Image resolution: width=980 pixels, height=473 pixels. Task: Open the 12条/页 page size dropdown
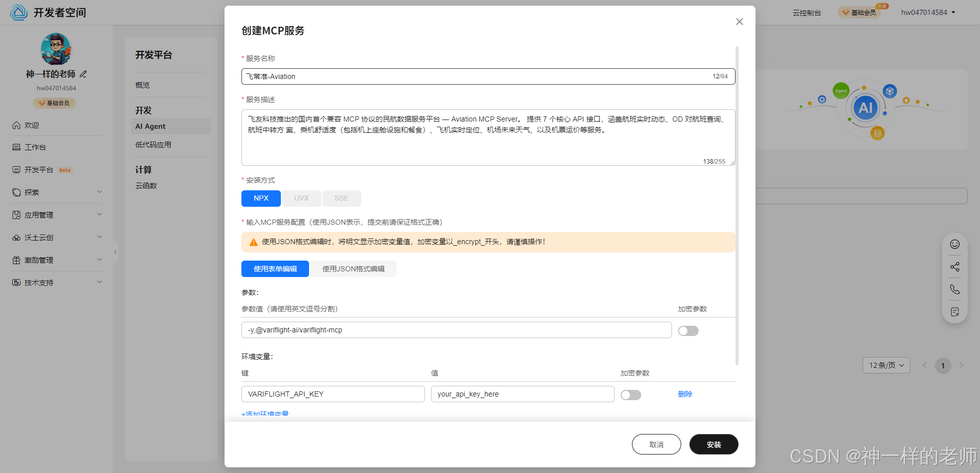pos(887,365)
